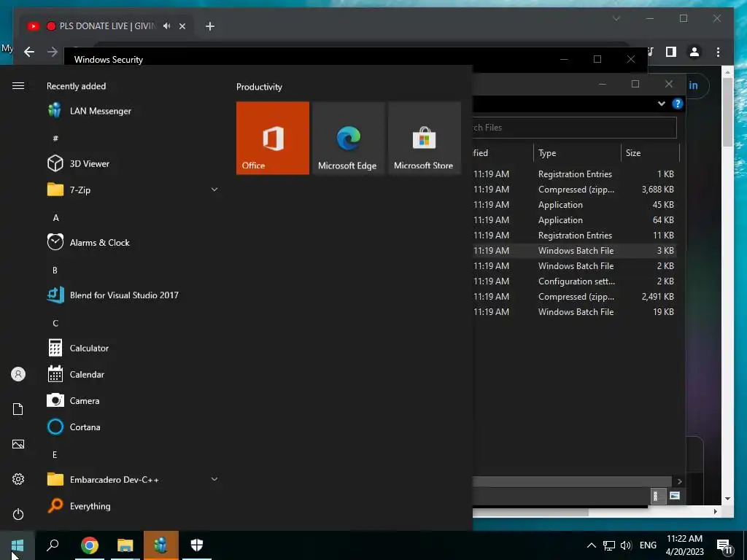Open the Calendar app
Screen dimensions: 747x560
pos(132,374)
